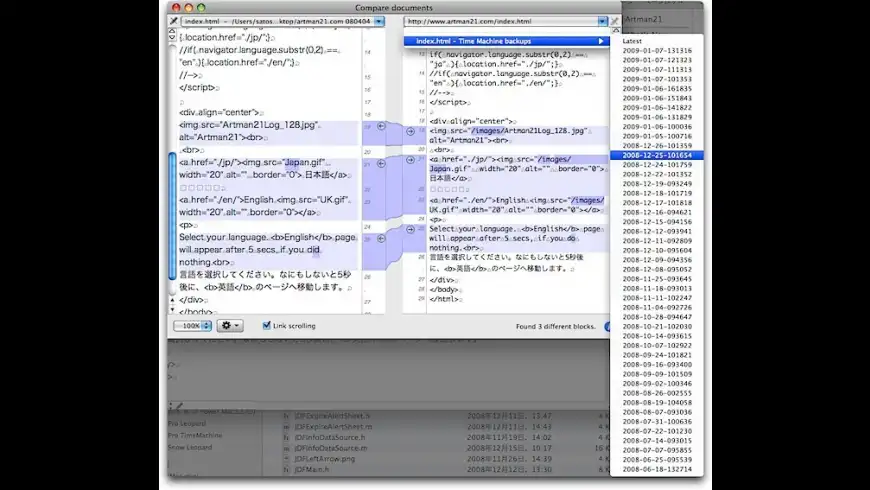Open the right document URL dropdown

coord(603,21)
